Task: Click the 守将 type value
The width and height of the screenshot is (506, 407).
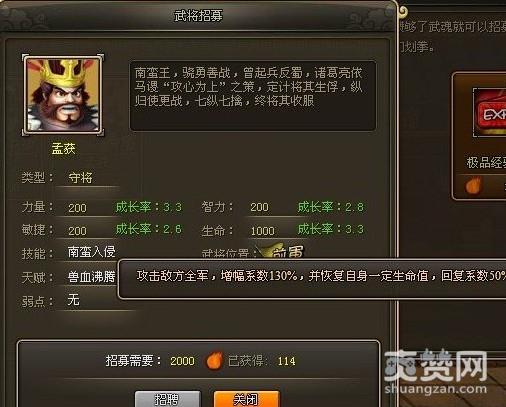Action: (x=80, y=178)
